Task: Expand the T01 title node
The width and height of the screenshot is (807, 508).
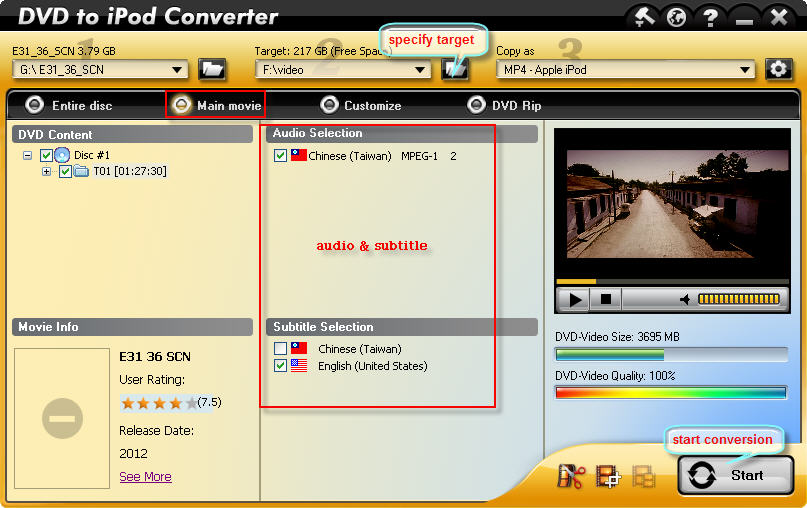Action: point(46,171)
